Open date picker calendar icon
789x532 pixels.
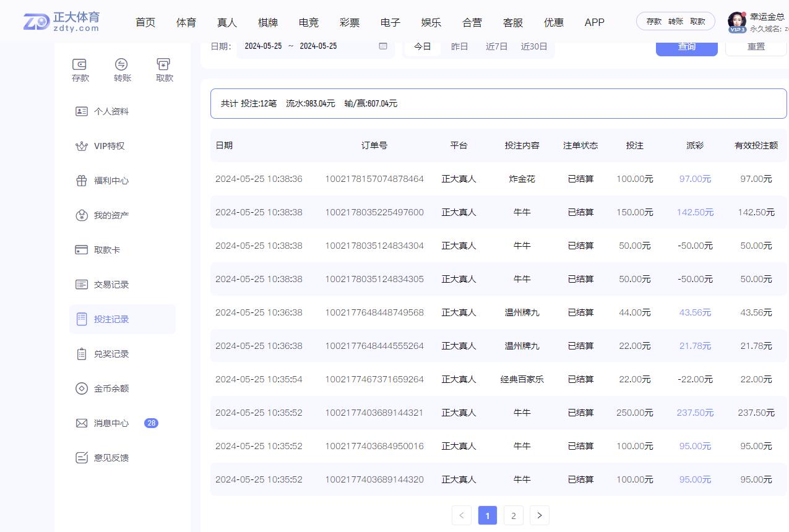coord(383,46)
